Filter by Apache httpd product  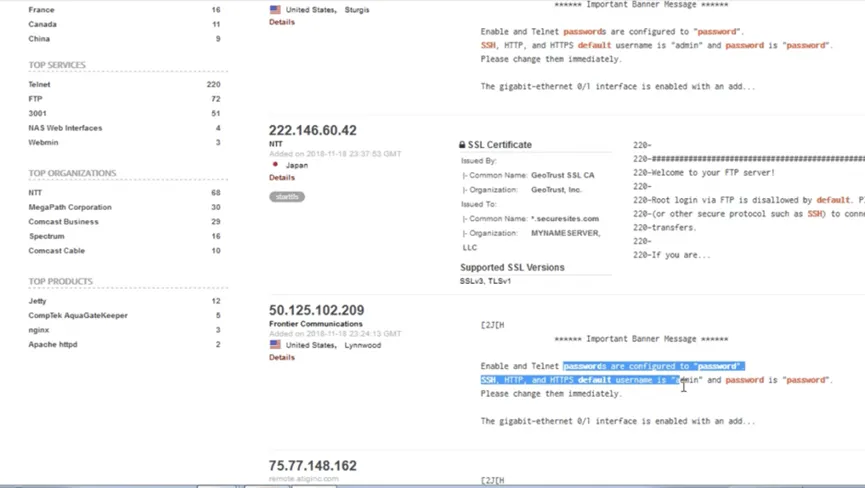[x=53, y=344]
